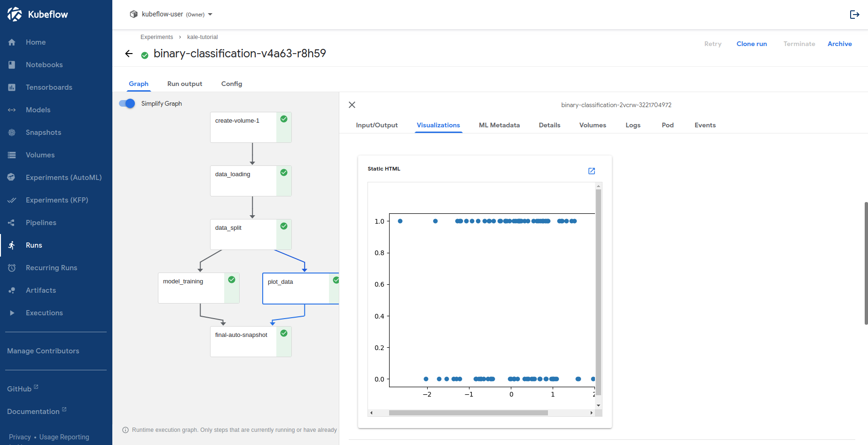Open the Logs tab

(633, 125)
